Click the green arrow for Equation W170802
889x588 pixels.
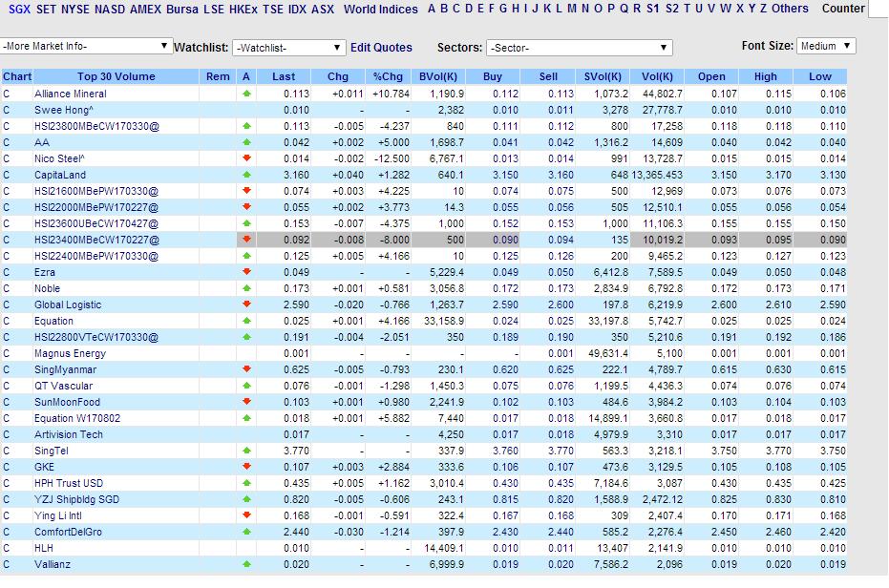(246, 418)
